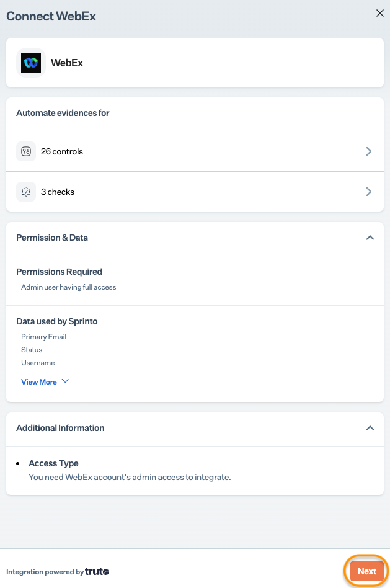Click the checks badge icon beside 3 checks

(26, 192)
